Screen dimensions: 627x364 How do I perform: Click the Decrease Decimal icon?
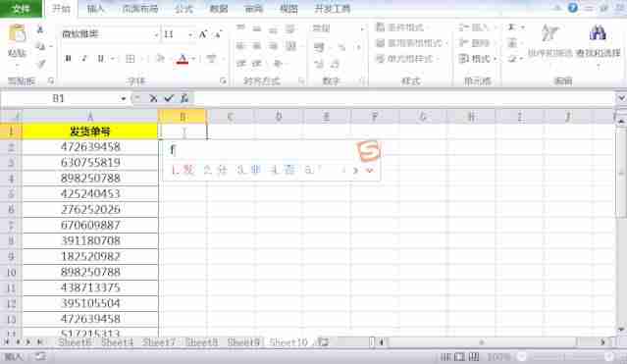click(335, 63)
